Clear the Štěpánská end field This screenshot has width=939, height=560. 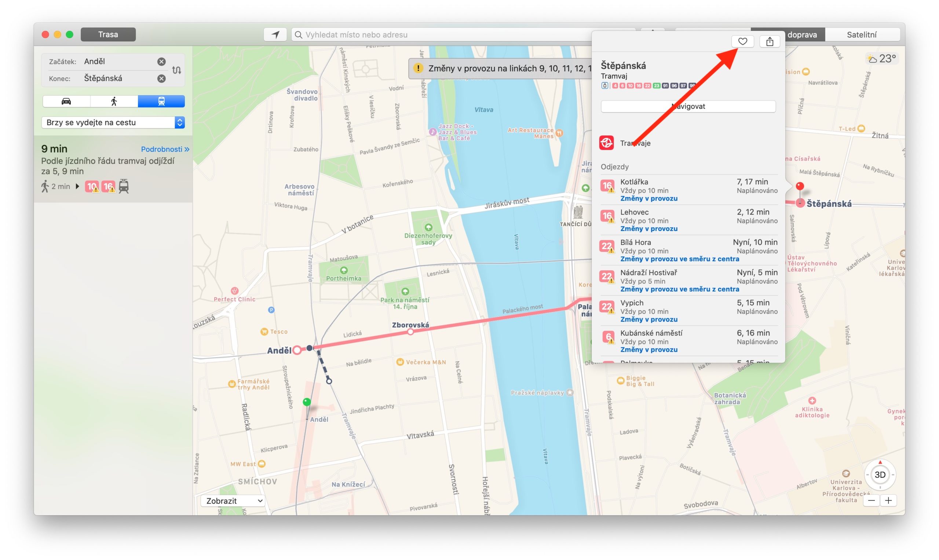pos(161,78)
